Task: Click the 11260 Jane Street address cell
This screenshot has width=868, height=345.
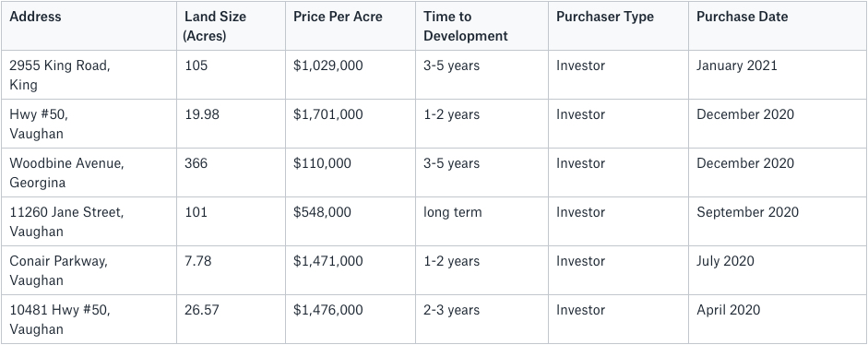Action: coord(89,221)
